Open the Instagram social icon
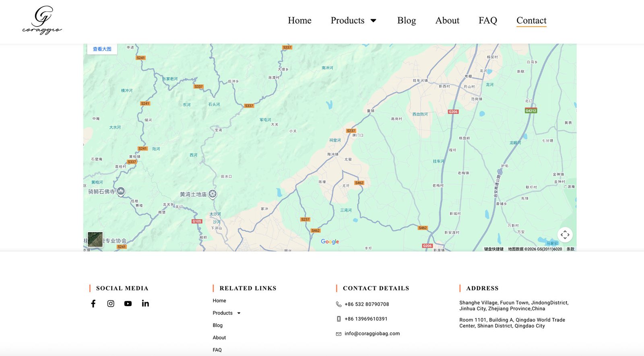Screen dimensions: 644x356 tap(111, 304)
